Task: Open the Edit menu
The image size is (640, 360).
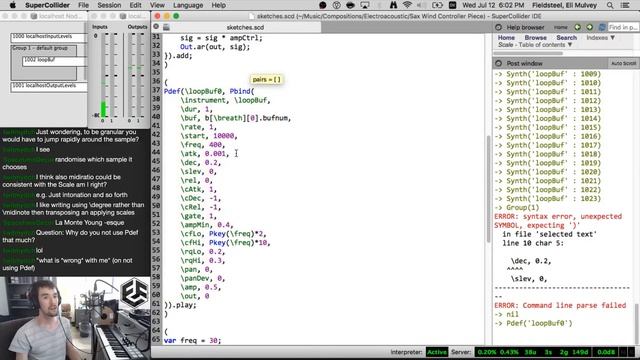Action: coord(135,5)
